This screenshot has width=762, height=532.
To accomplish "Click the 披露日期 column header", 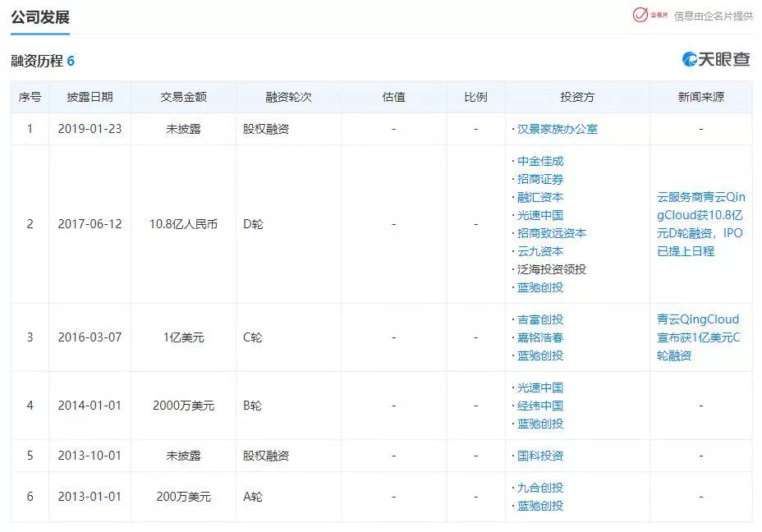I will click(x=90, y=97).
